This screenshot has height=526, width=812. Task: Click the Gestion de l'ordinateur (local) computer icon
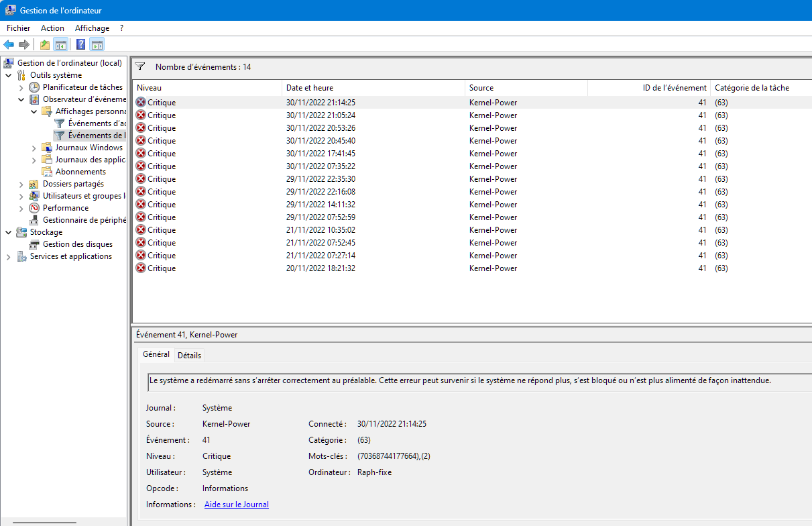tap(9, 63)
